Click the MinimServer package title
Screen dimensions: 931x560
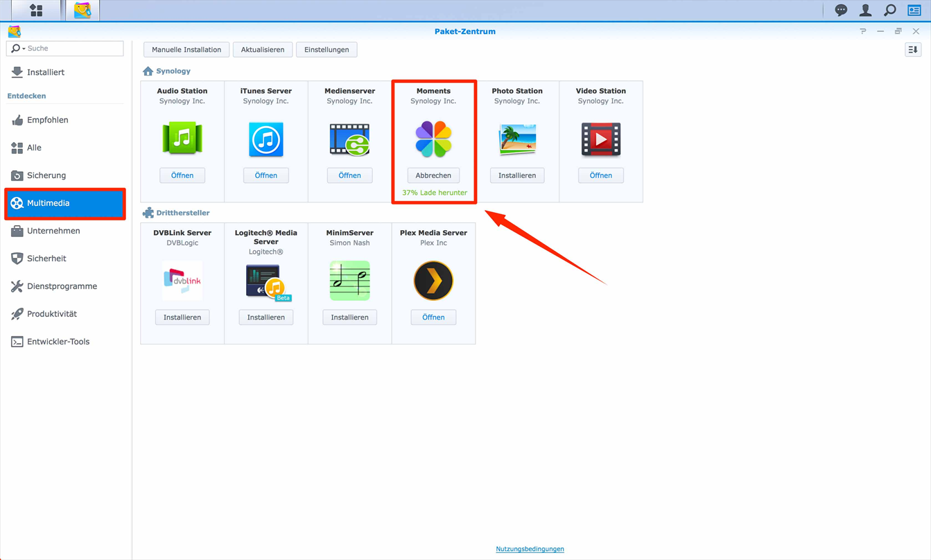[350, 233]
